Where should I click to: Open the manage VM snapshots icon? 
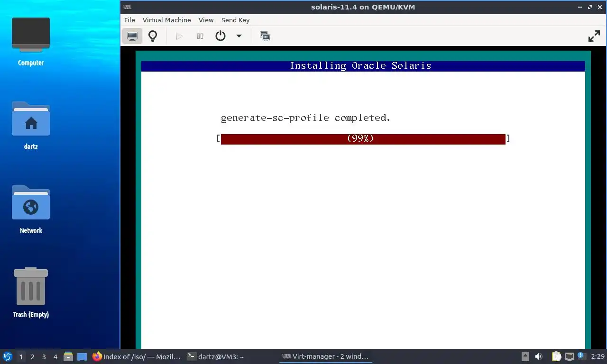(265, 36)
